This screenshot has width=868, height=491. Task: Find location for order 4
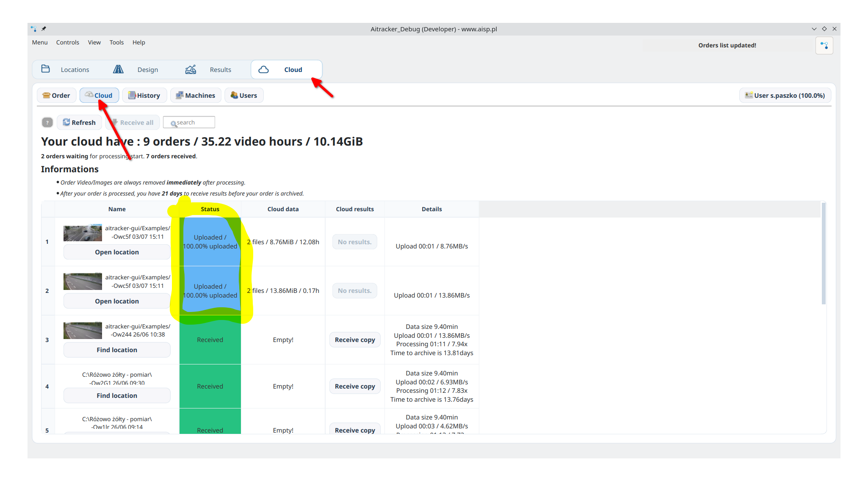tap(117, 395)
